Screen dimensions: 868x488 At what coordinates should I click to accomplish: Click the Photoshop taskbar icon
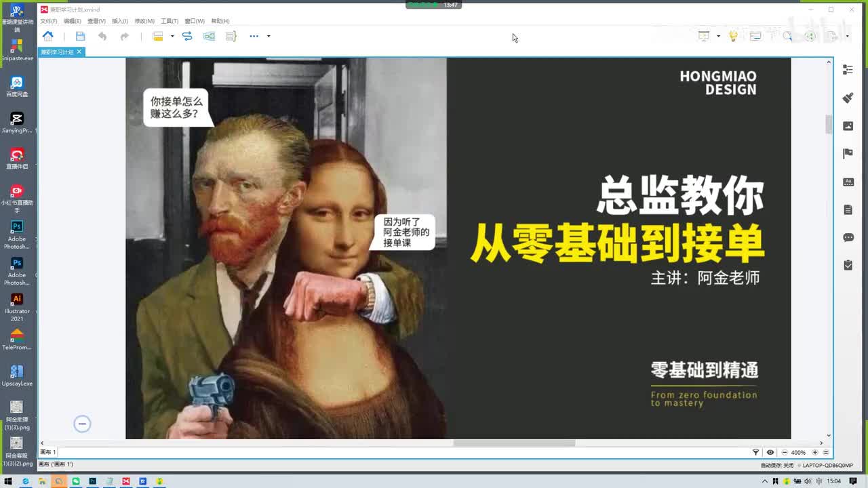(92, 481)
